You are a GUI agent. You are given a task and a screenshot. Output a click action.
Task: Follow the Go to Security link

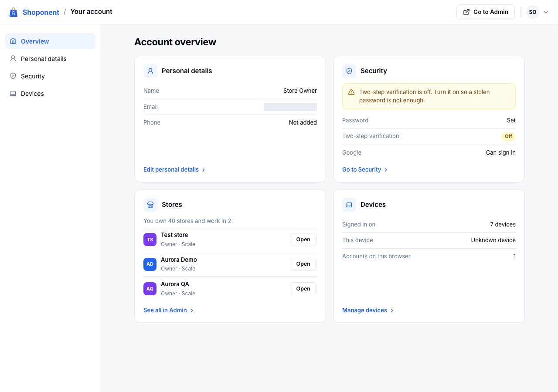[x=365, y=169]
